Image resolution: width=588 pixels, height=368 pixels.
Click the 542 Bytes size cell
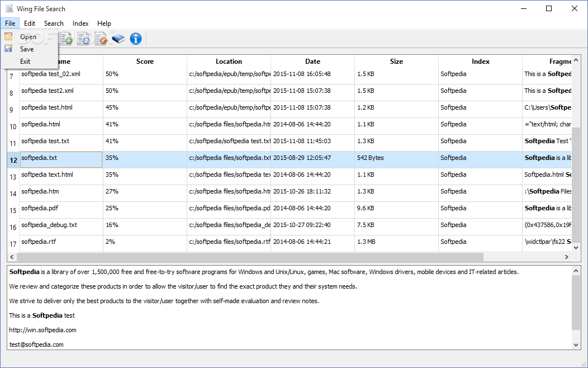[396, 160]
